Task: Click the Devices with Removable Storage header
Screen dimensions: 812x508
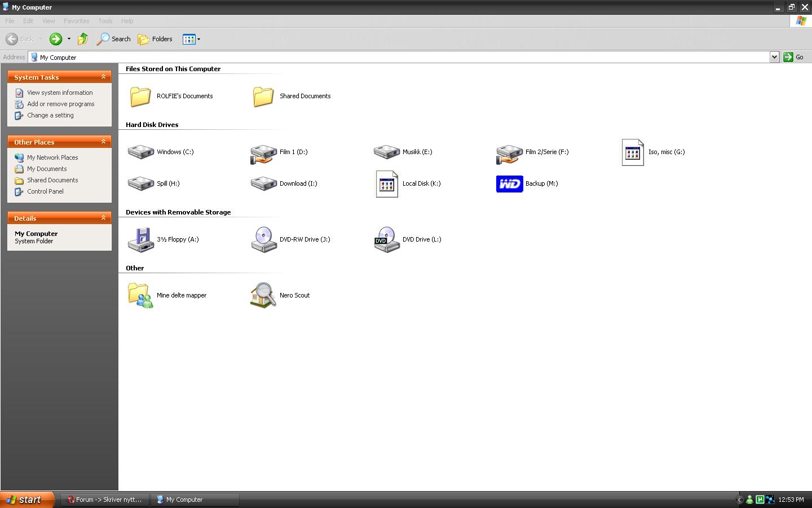Action: (178, 212)
